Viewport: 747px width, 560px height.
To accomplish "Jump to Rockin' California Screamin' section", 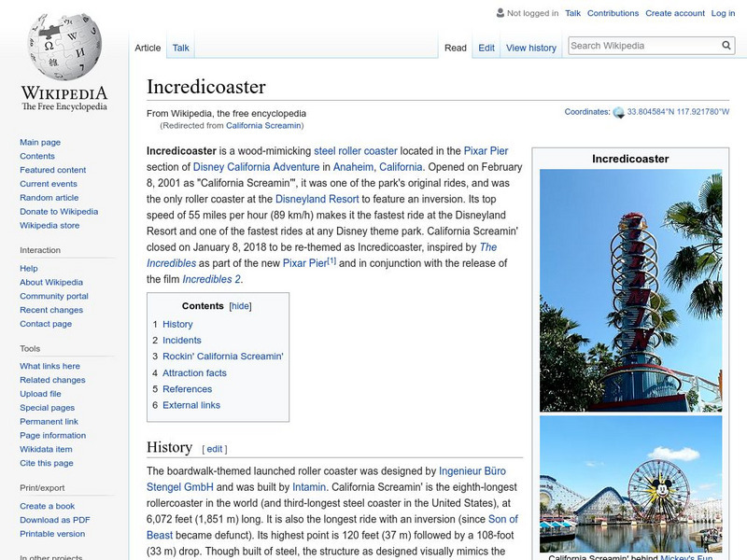I will [x=223, y=357].
